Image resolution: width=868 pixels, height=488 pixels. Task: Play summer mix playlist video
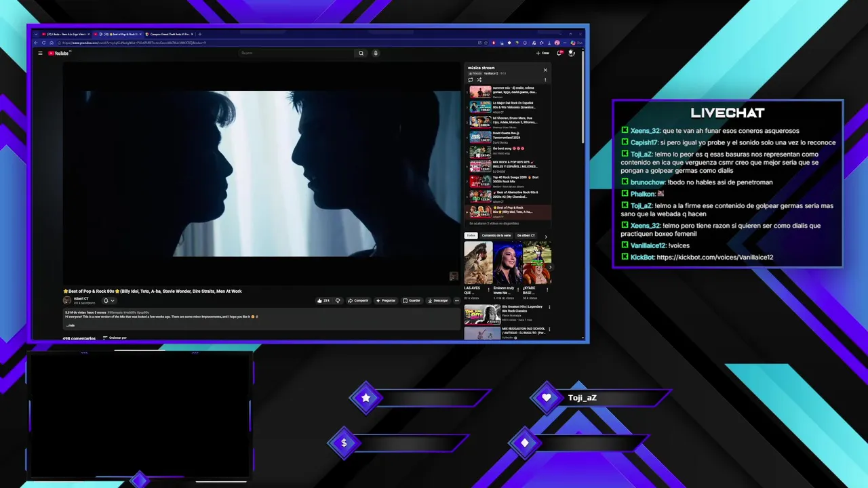click(509, 91)
